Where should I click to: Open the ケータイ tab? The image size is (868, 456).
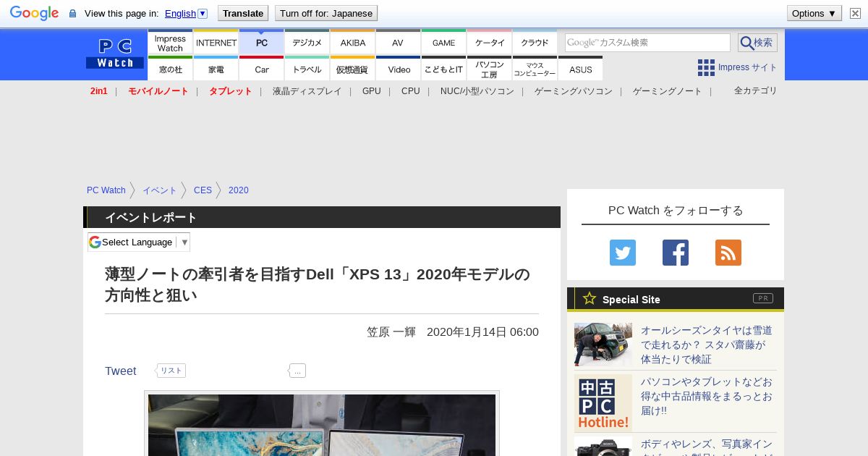coord(490,43)
